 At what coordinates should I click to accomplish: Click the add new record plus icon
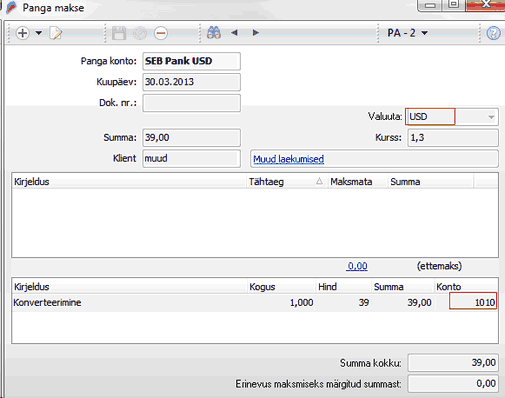[x=22, y=33]
